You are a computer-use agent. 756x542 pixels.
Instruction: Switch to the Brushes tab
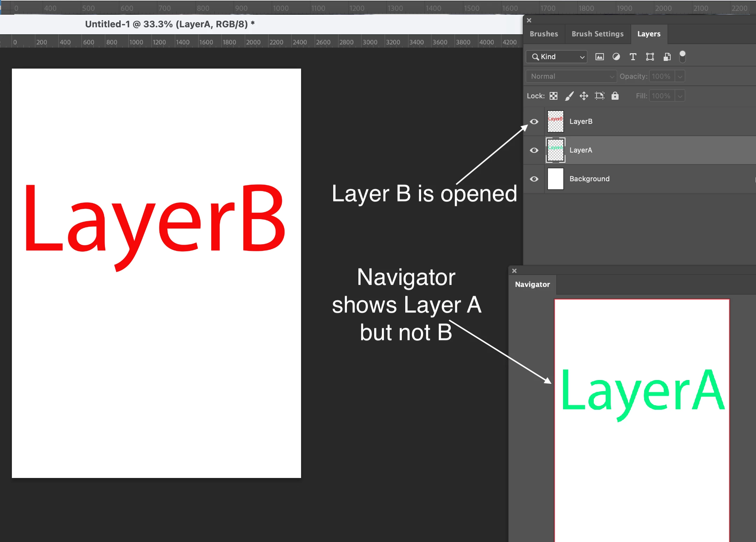pyautogui.click(x=544, y=34)
